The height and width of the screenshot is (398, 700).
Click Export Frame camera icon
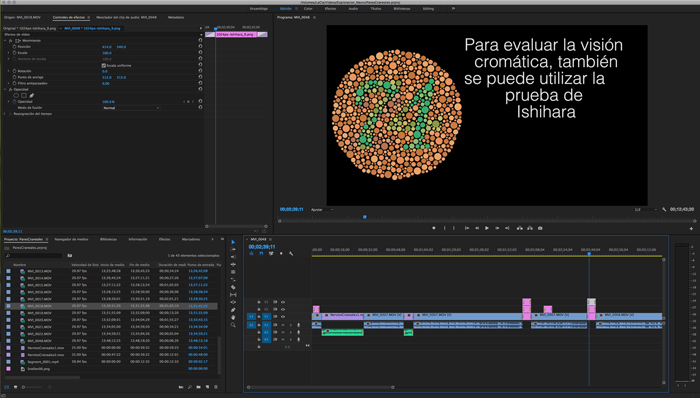click(x=540, y=228)
